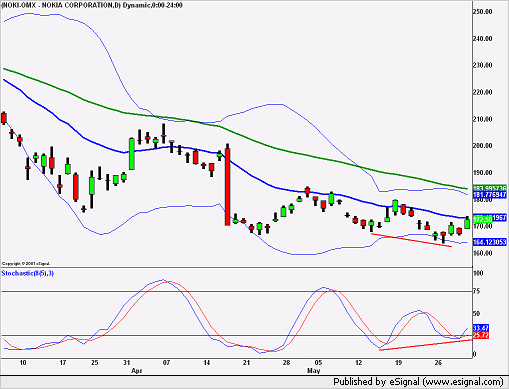
Task: Click the May month label on time axis
Action: pos(313,371)
